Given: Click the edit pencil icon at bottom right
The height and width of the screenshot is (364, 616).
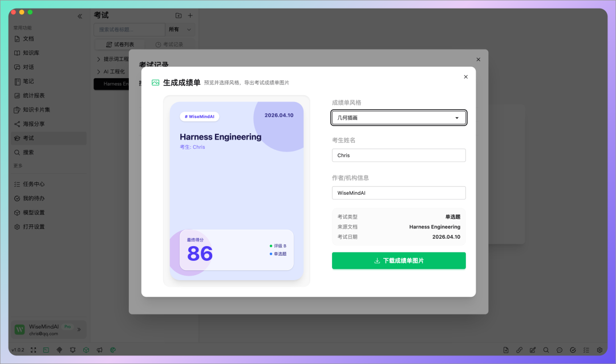Looking at the screenshot, I should point(533,350).
